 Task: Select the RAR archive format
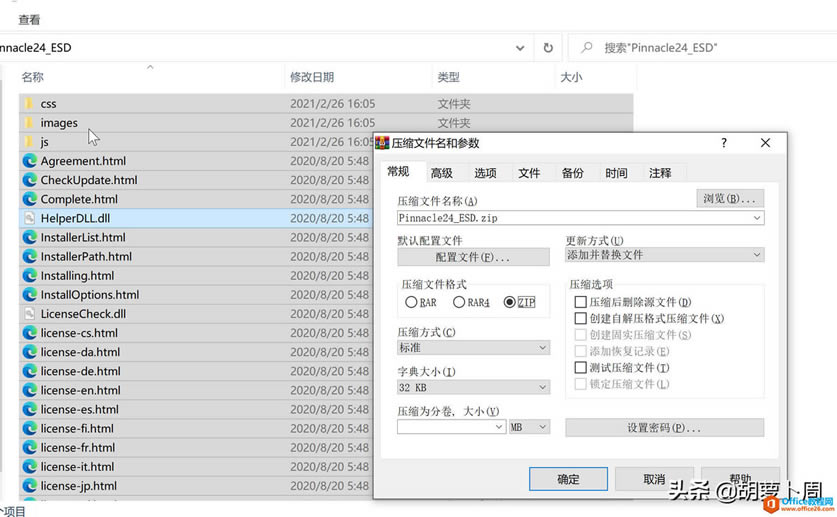point(410,303)
